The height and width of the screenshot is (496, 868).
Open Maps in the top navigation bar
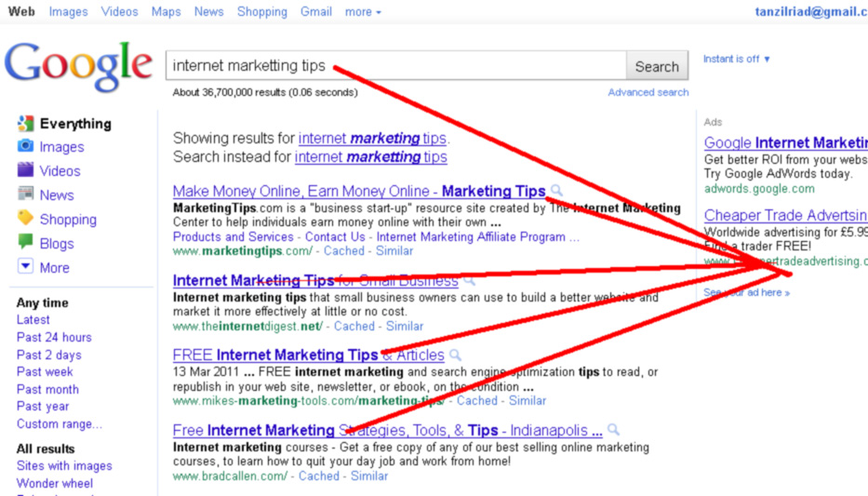tap(167, 11)
